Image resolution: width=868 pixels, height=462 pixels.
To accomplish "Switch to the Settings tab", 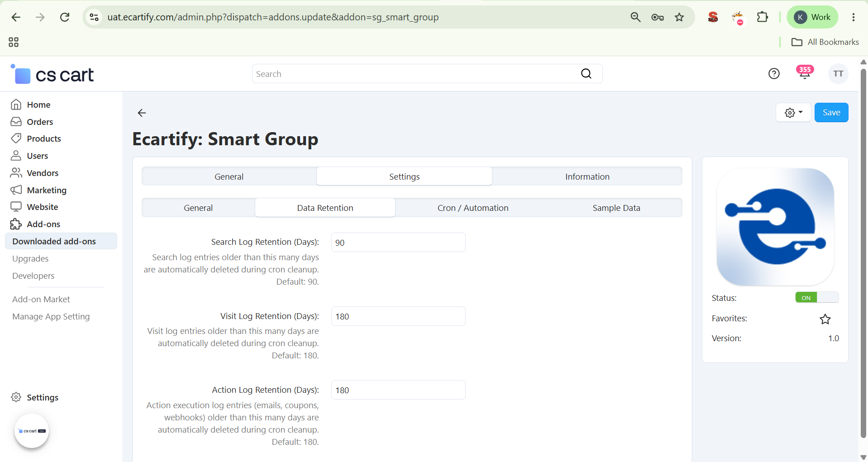I will pos(404,176).
